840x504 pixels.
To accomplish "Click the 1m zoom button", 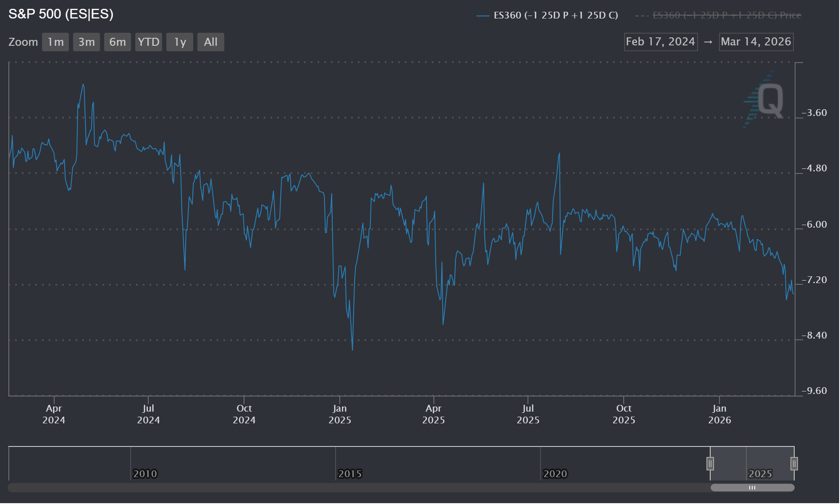I will point(55,42).
